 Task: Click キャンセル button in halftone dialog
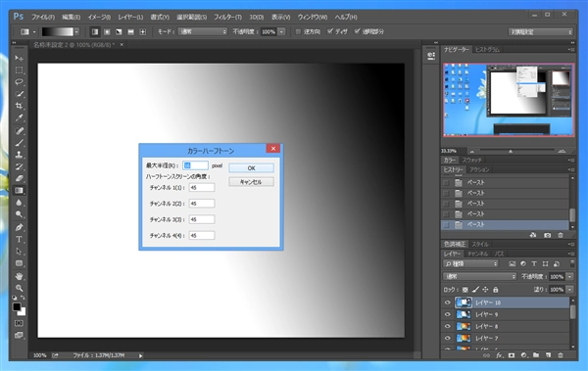pyautogui.click(x=251, y=182)
